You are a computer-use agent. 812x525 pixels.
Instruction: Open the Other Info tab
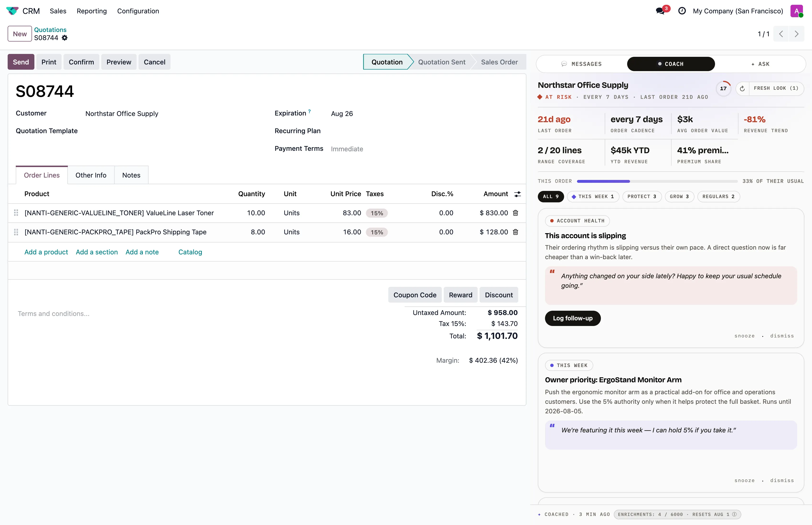[x=91, y=175]
